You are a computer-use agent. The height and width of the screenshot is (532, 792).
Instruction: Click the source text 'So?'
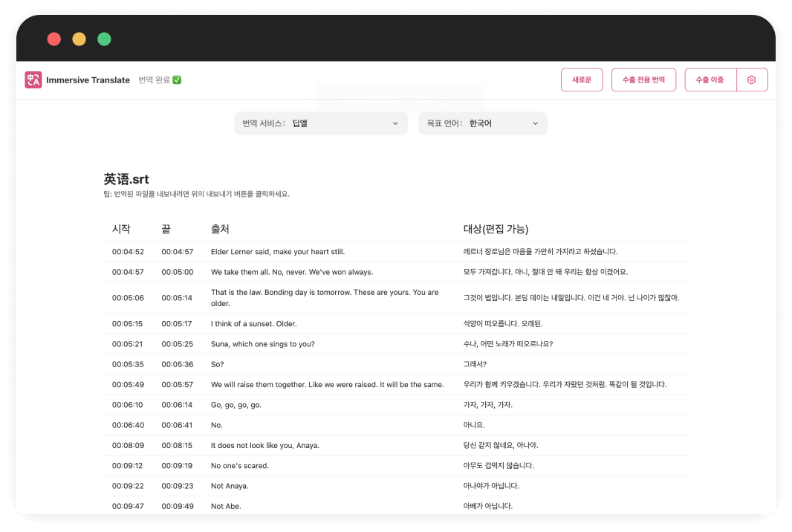217,364
